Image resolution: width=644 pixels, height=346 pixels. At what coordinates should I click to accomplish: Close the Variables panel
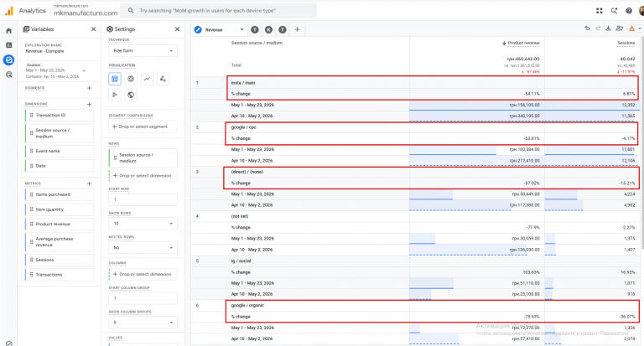[x=93, y=29]
